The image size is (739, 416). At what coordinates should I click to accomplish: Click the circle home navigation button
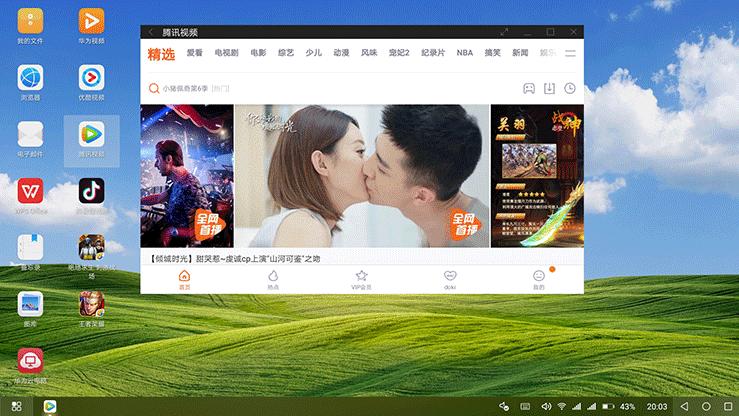tap(706, 406)
